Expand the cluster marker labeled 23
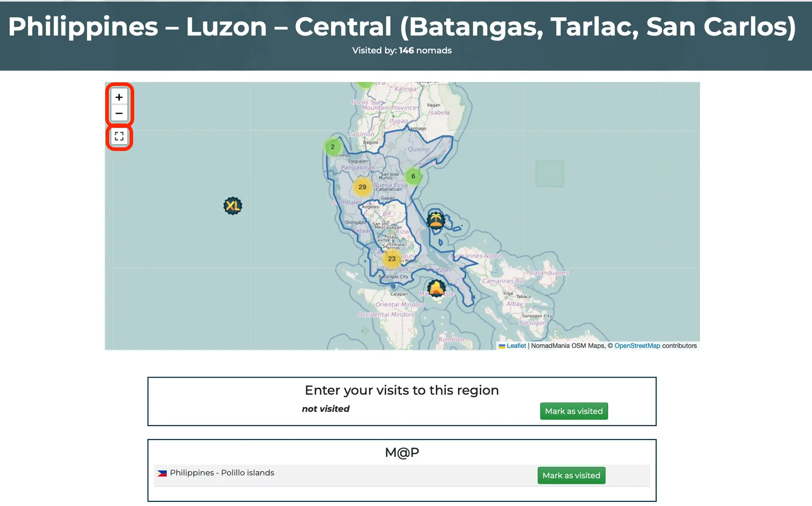Viewport: 812px width, 506px height. click(392, 259)
